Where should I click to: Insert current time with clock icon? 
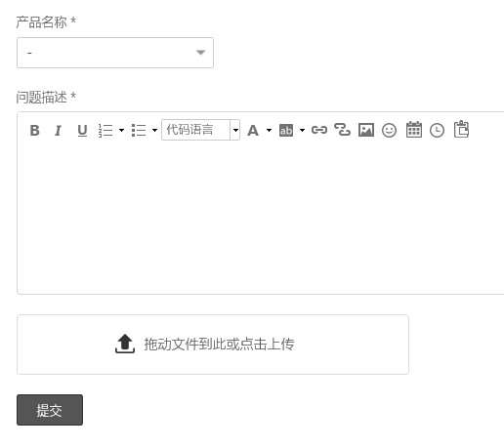coord(437,131)
